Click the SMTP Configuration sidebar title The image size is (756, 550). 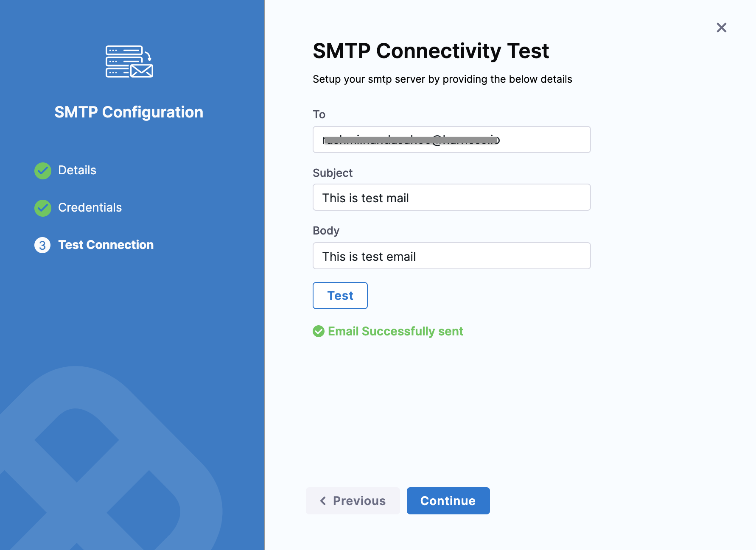click(x=129, y=112)
